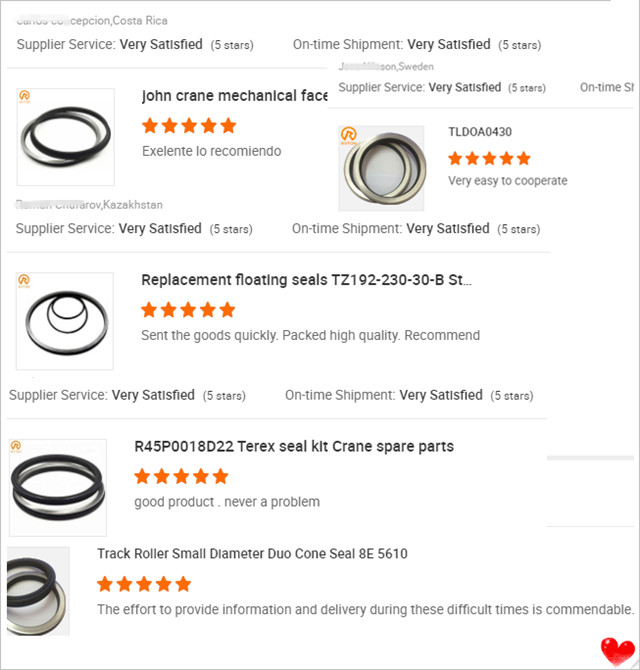
Task: Open the Duo Cone Seal 8E 5610 image
Action: pos(38,591)
